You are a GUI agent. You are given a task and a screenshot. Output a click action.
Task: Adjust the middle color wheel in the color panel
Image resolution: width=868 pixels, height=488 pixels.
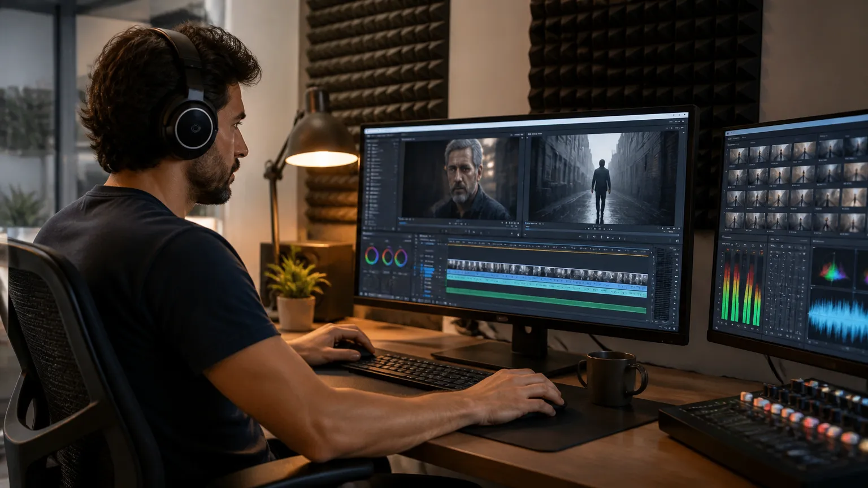point(387,257)
